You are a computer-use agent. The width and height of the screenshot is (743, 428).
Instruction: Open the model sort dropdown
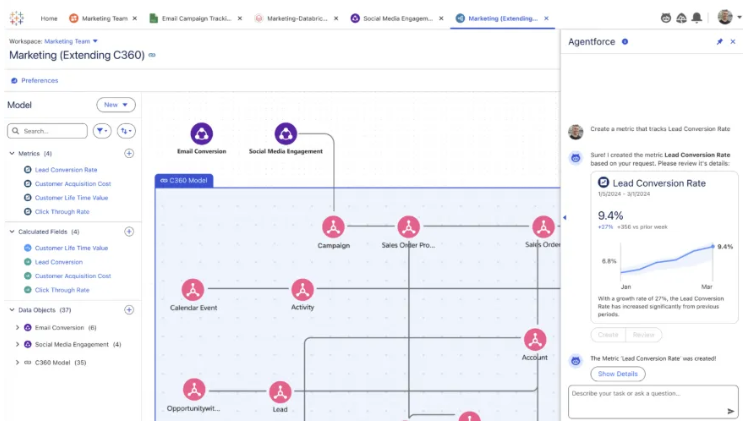pos(126,131)
